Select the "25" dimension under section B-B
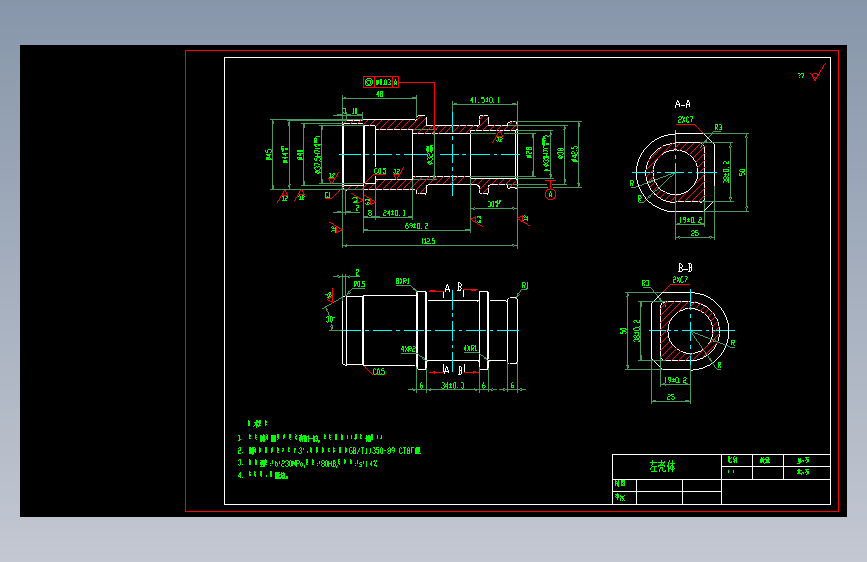This screenshot has width=867, height=562. [x=671, y=397]
